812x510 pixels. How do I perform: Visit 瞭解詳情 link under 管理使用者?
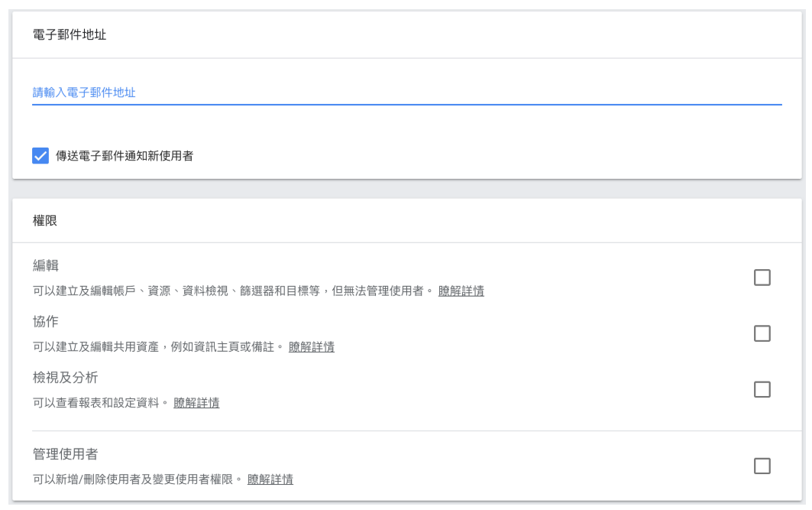(x=270, y=479)
